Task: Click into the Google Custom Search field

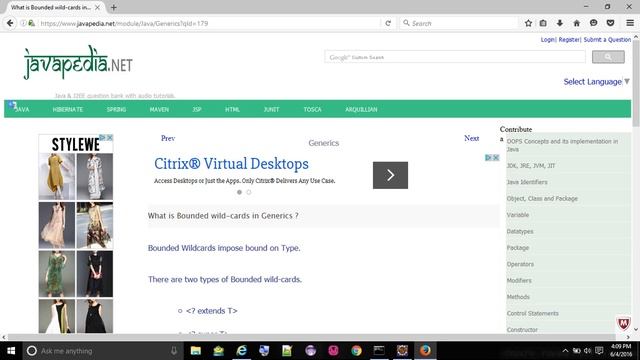Action: pos(455,57)
